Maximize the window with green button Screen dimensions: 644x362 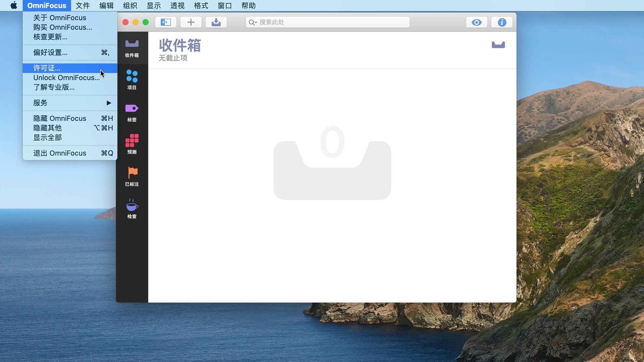146,22
